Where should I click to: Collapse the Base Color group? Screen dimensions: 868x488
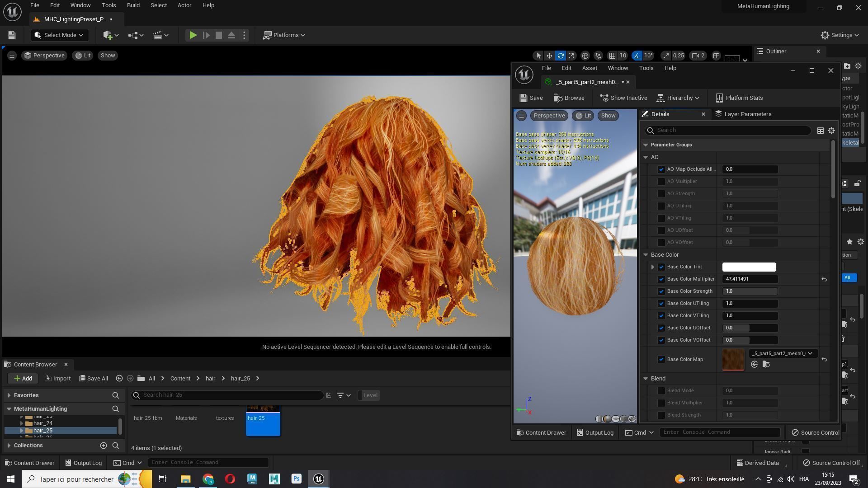[646, 255]
